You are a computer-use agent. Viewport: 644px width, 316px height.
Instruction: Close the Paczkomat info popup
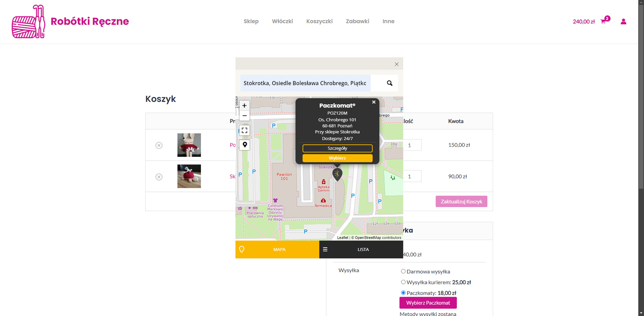click(374, 102)
